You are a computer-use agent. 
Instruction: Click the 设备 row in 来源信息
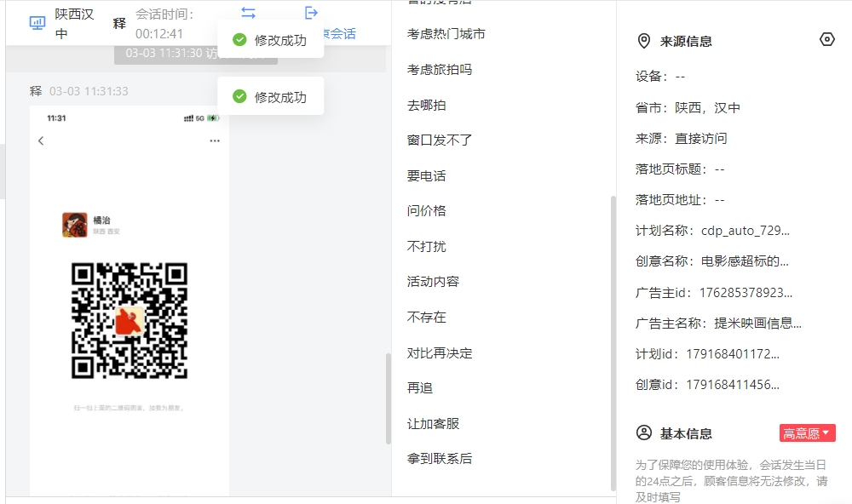pyautogui.click(x=660, y=77)
